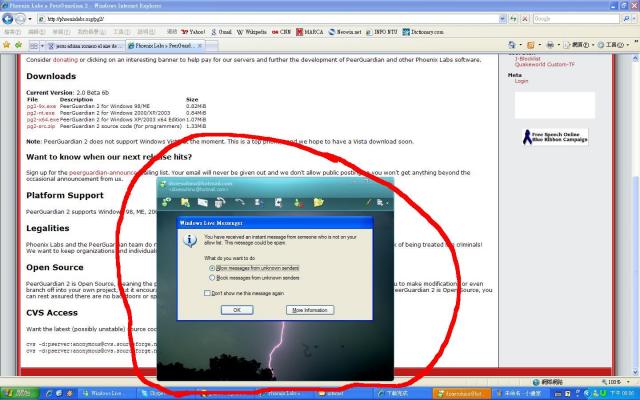Viewport: 640px width, 400px height.
Task: Click Messenger video call toolbar icon
Action: 203,202
